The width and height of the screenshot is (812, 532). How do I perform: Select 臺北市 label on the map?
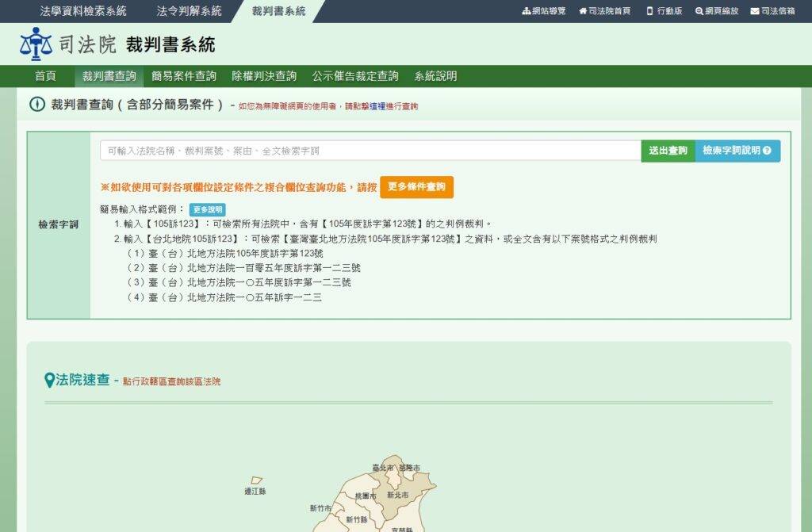[383, 468]
